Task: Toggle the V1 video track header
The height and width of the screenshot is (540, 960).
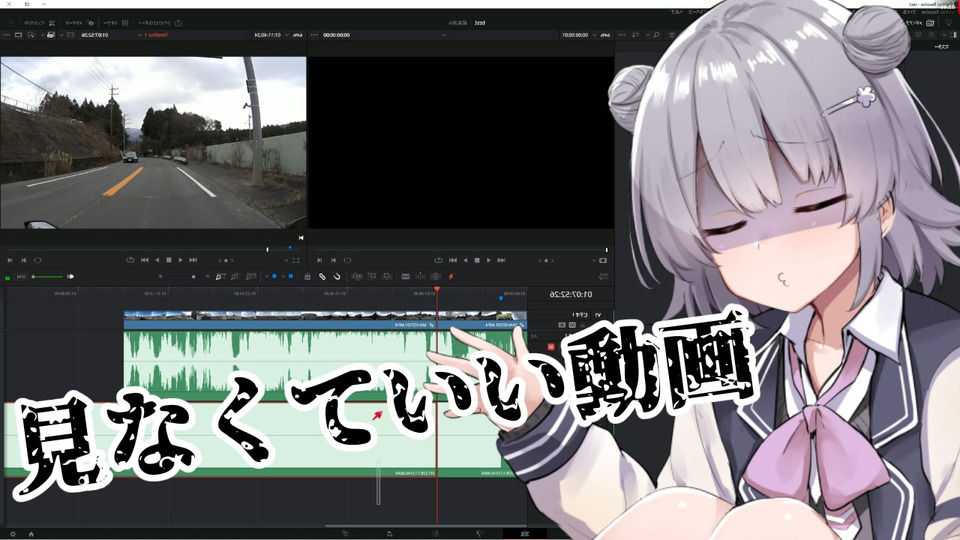Action: [598, 315]
